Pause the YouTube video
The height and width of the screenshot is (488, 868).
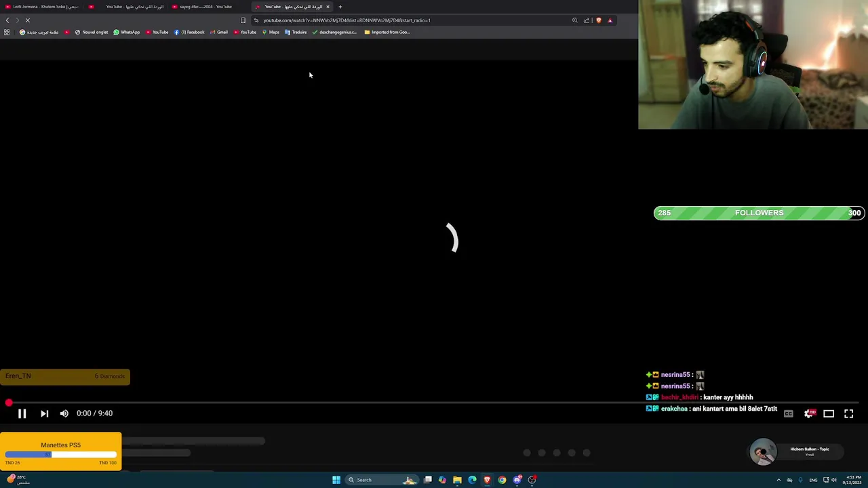(x=22, y=413)
